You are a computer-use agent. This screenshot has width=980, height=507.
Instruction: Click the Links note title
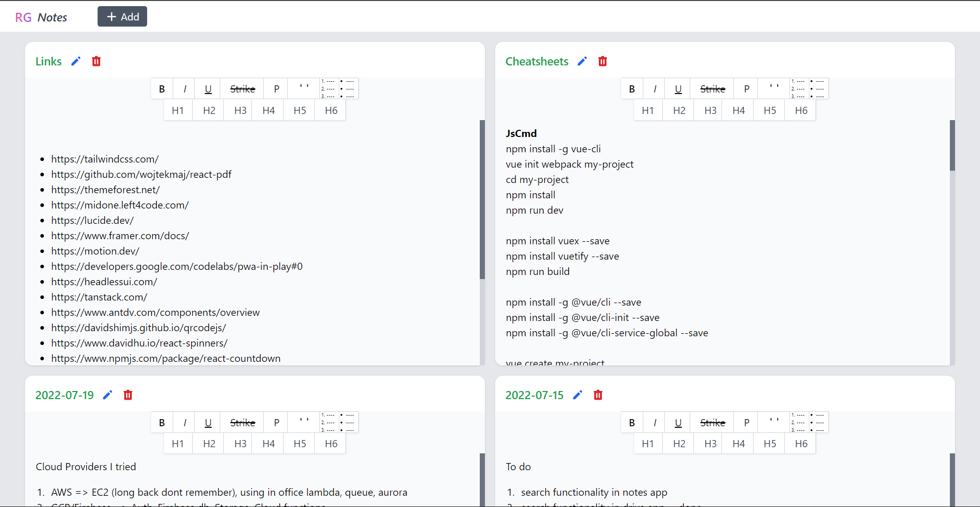[x=49, y=61]
